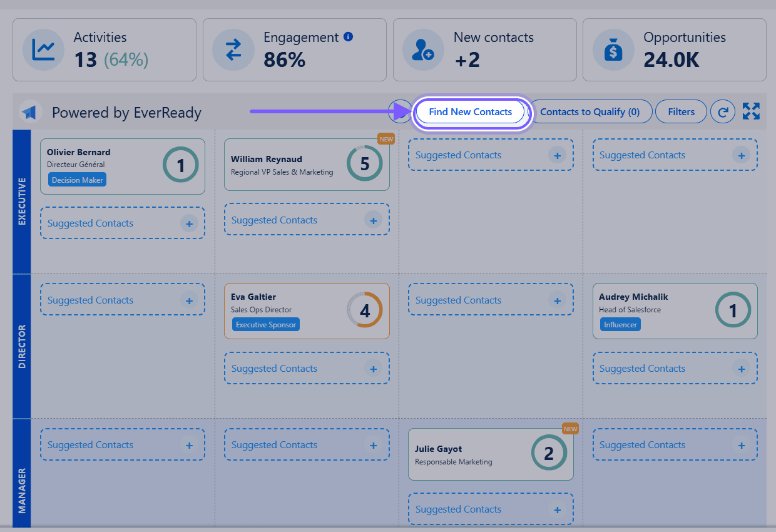Click the Engagement two-way arrows icon
This screenshot has height=532, width=776.
click(233, 49)
